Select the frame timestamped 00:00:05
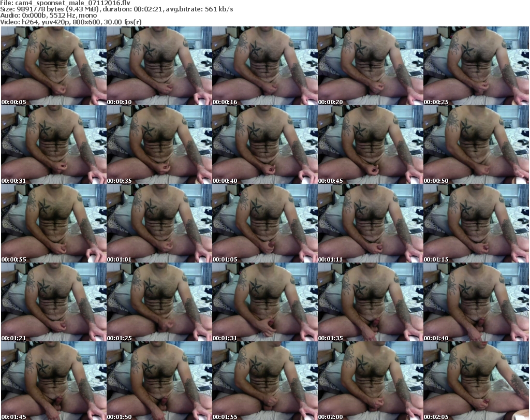The height and width of the screenshot is (420, 530). pyautogui.click(x=54, y=66)
